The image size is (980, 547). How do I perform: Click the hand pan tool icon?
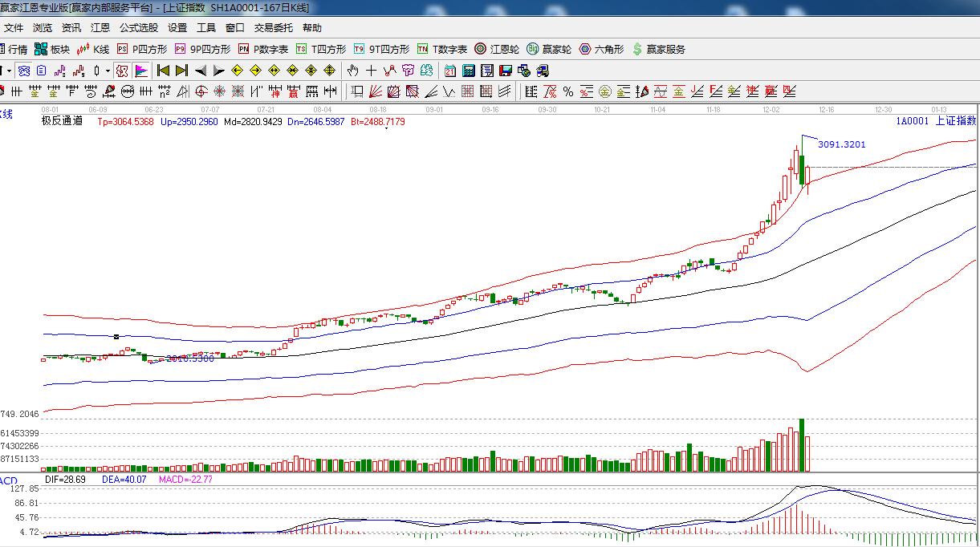tap(352, 71)
